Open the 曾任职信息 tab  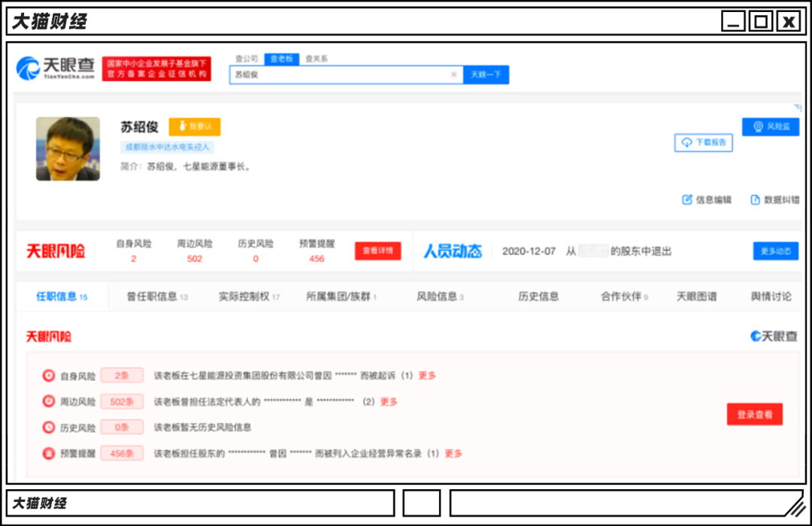click(x=157, y=296)
